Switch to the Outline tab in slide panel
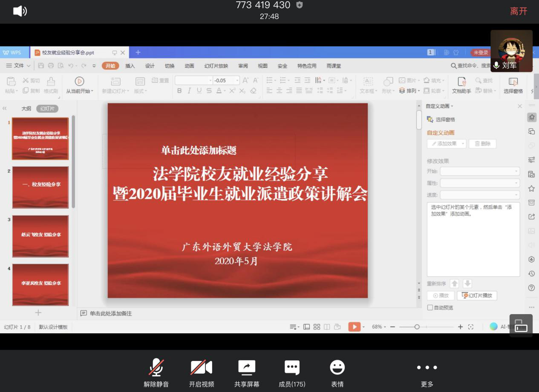The image size is (539, 392). point(26,109)
